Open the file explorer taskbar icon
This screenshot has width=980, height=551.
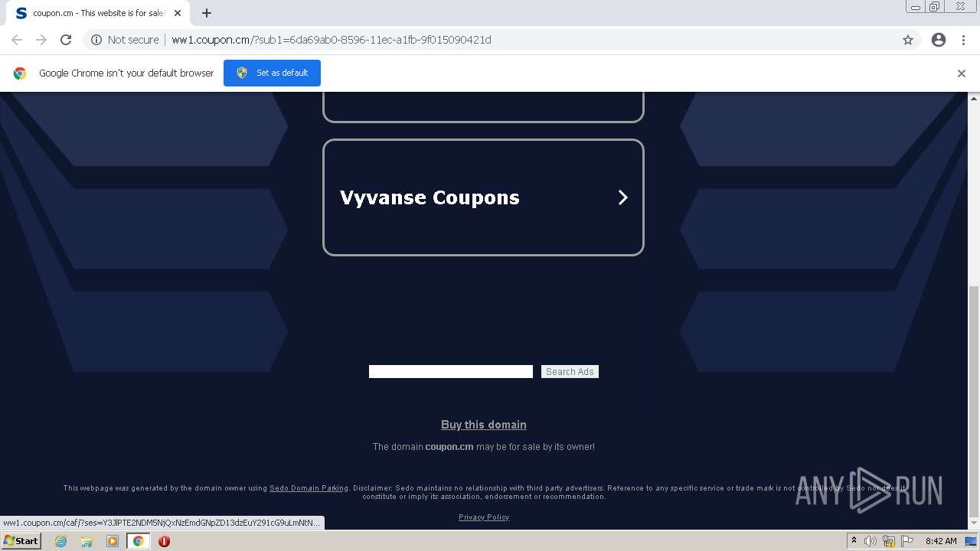[x=87, y=541]
